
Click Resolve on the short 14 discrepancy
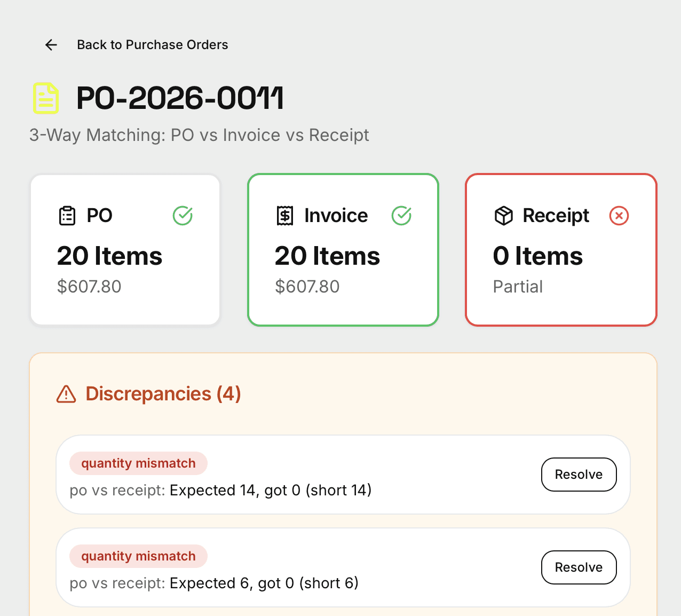579,474
